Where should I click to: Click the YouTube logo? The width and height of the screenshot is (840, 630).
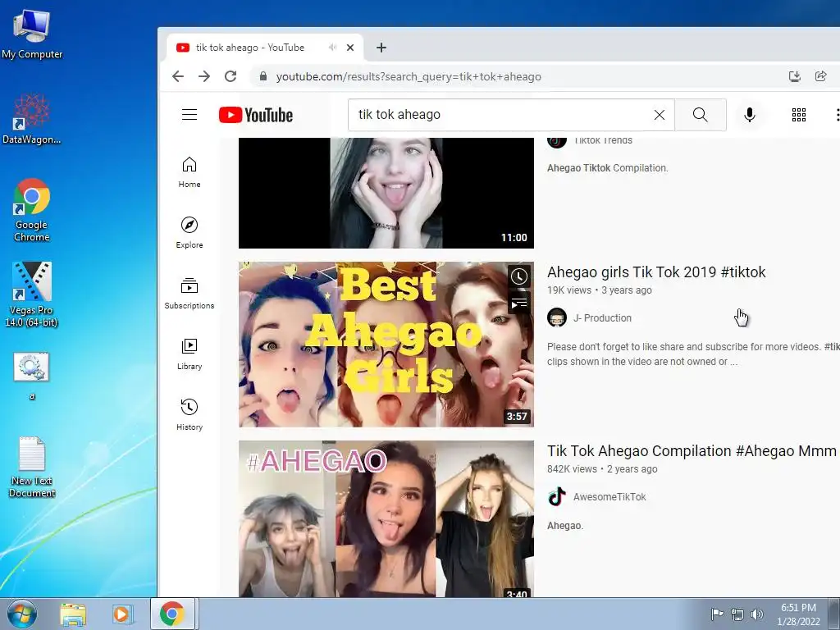[x=256, y=115]
